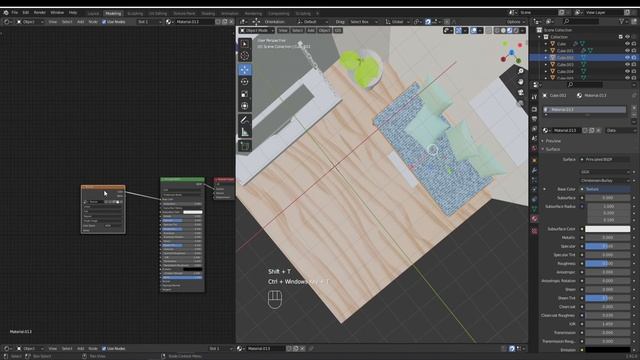Image resolution: width=640 pixels, height=360 pixels.
Task: Click the Principled BSDF surface shader button
Action: (x=605, y=160)
